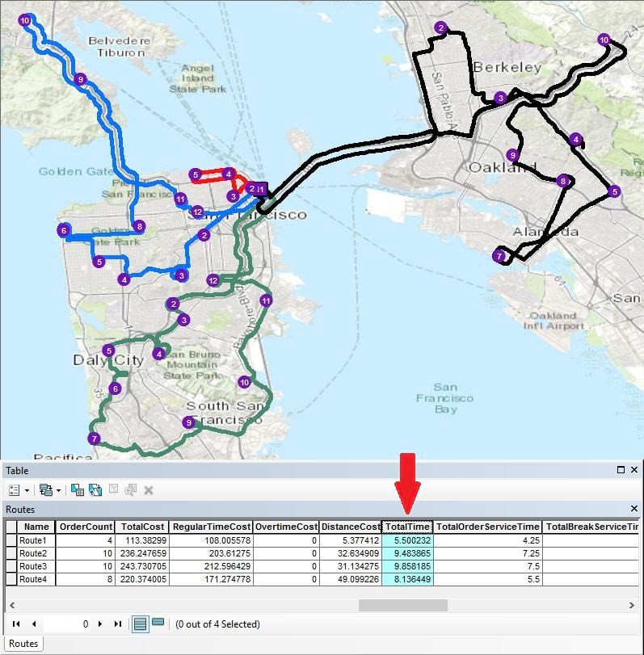Click the Clear Selection icon

113,489
